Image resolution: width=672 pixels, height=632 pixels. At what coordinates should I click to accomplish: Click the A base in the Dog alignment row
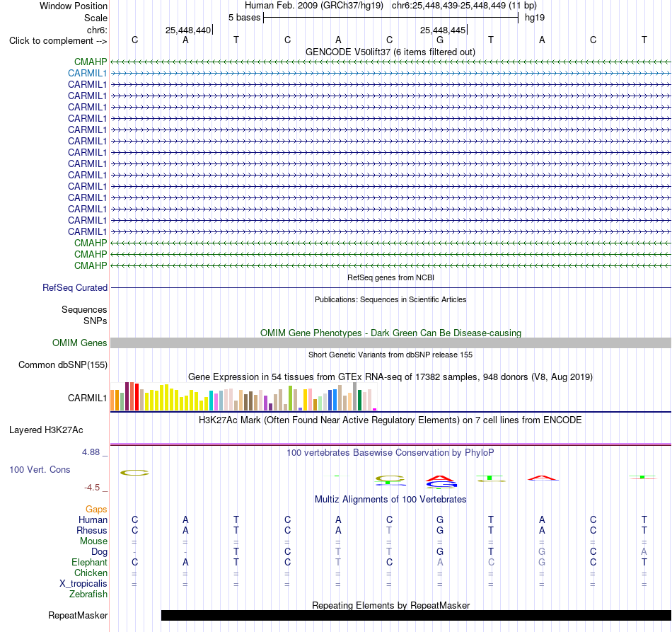point(644,552)
